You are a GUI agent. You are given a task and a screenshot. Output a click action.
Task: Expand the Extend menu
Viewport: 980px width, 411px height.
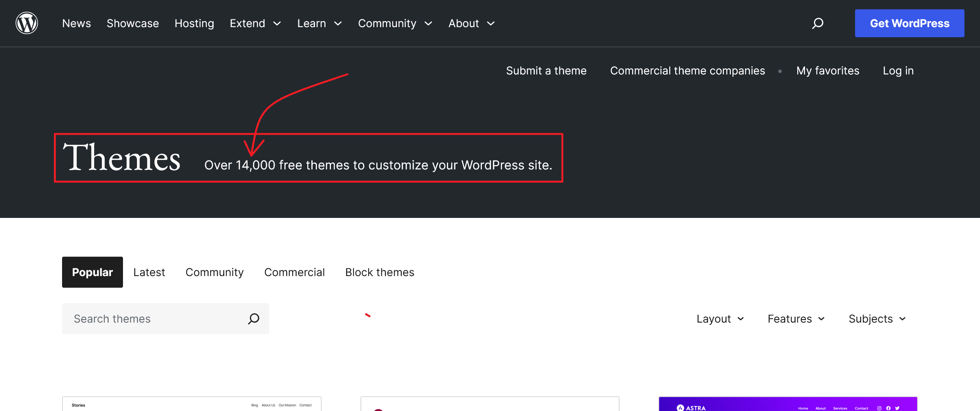[255, 23]
